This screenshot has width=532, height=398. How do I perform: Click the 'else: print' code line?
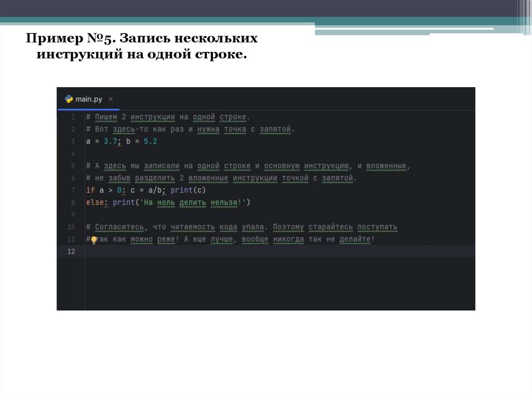coord(168,202)
